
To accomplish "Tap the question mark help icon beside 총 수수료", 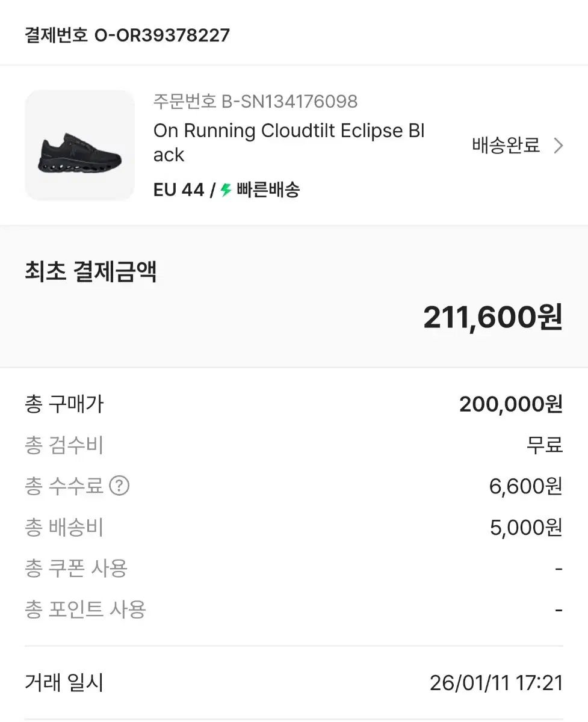I will coord(119,486).
